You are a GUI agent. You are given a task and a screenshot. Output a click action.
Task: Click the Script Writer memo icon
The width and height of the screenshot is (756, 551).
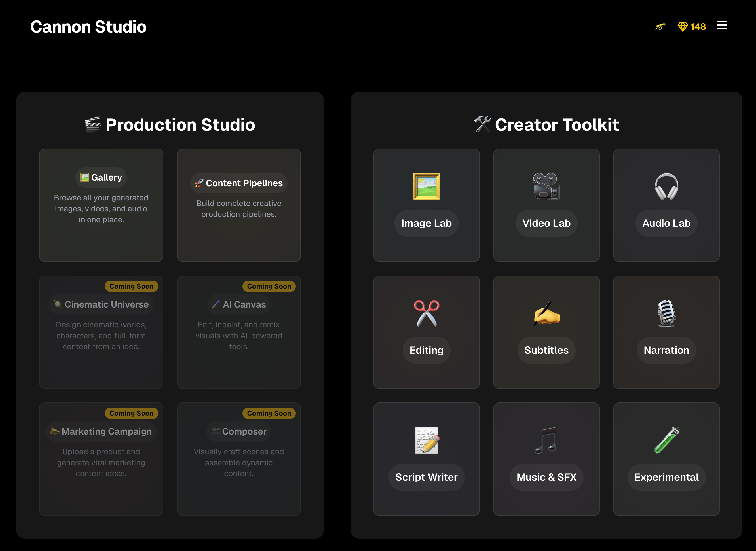pos(426,440)
